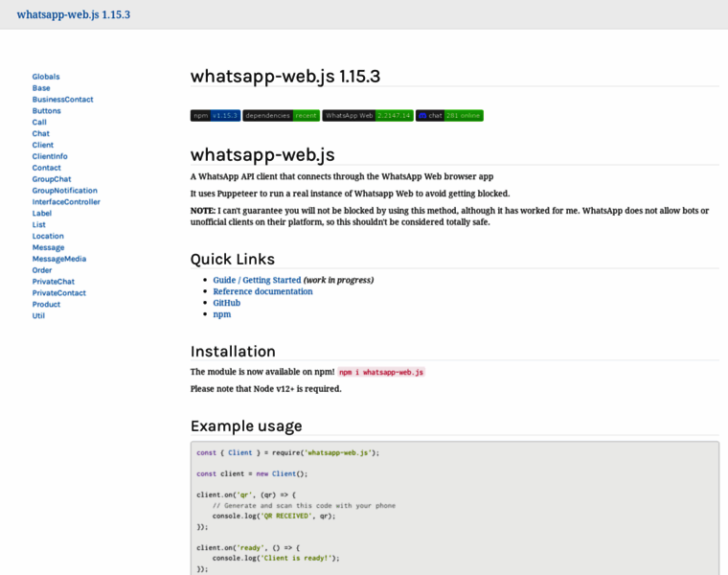Go to Client documentation
Screen dimensions: 728x575
[43, 145]
